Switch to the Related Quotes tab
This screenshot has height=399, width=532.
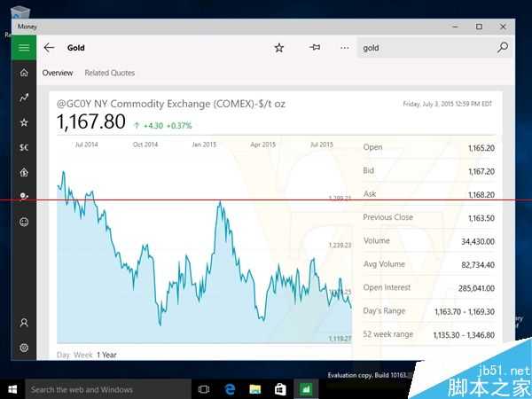(110, 73)
